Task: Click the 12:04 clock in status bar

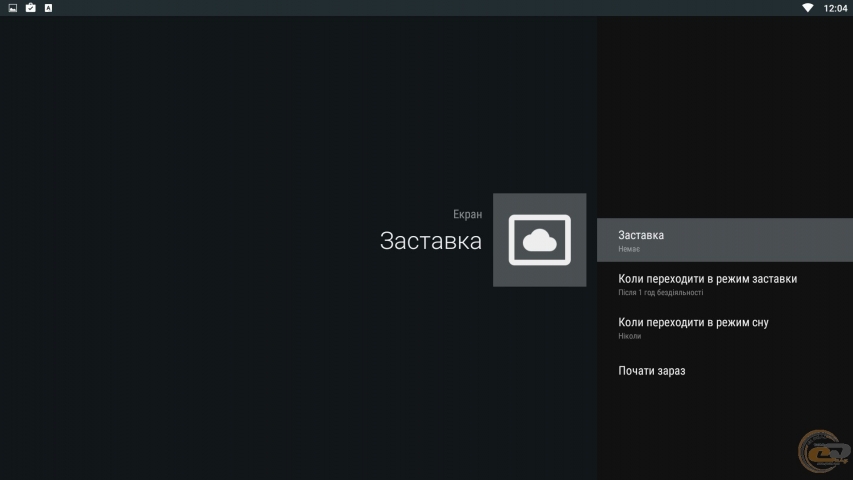Action: coord(835,8)
